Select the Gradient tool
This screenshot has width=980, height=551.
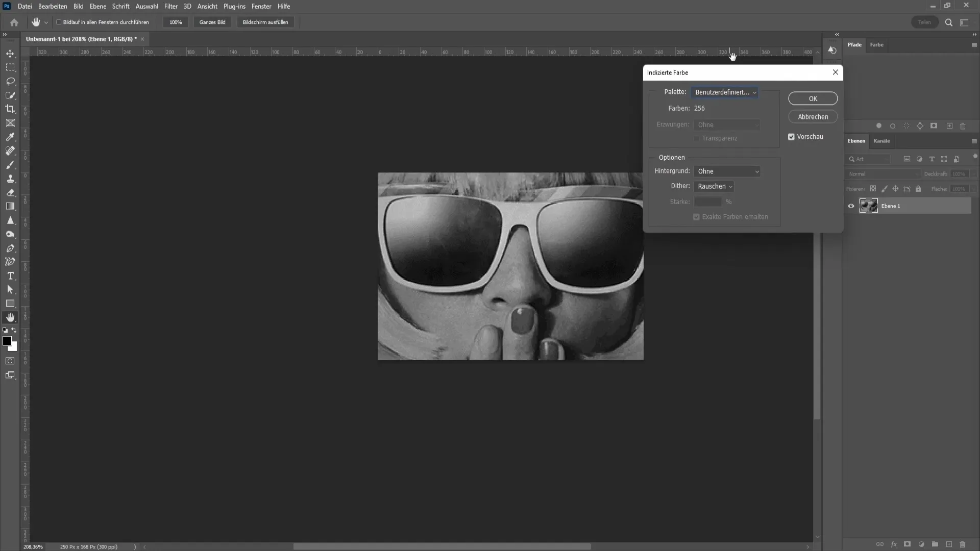[x=10, y=206]
